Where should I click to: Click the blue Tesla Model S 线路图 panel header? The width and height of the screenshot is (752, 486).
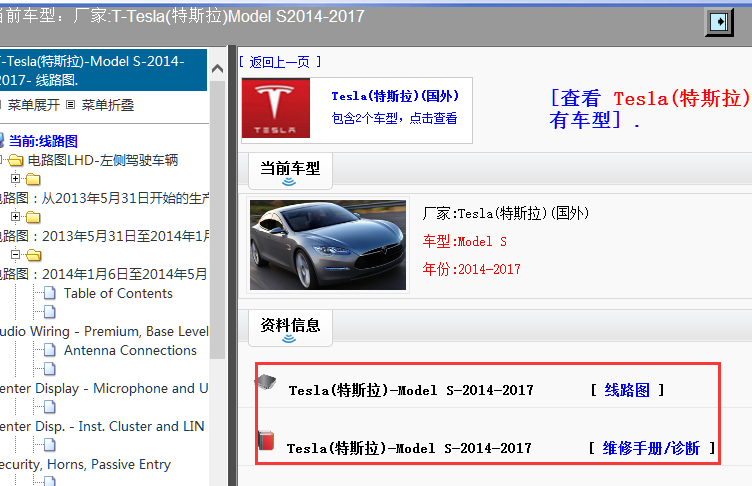(103, 70)
